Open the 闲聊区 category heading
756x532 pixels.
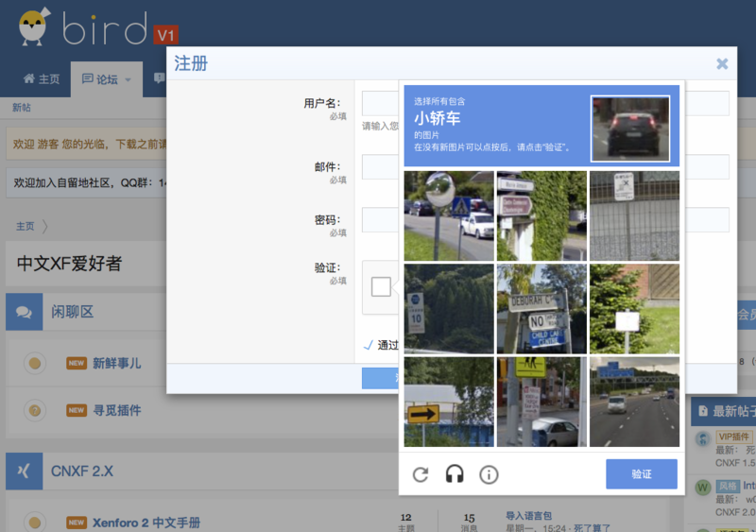point(73,312)
